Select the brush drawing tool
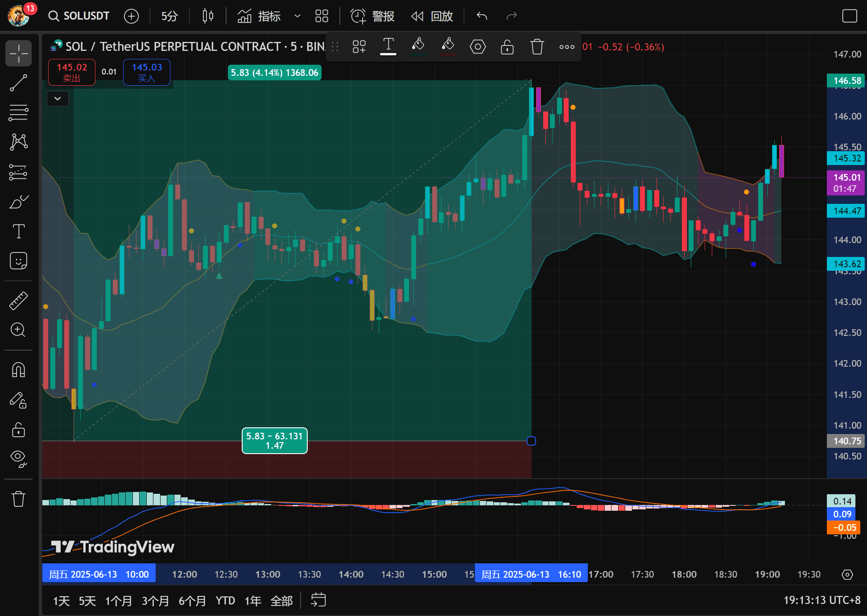Image resolution: width=867 pixels, height=616 pixels. click(x=19, y=202)
